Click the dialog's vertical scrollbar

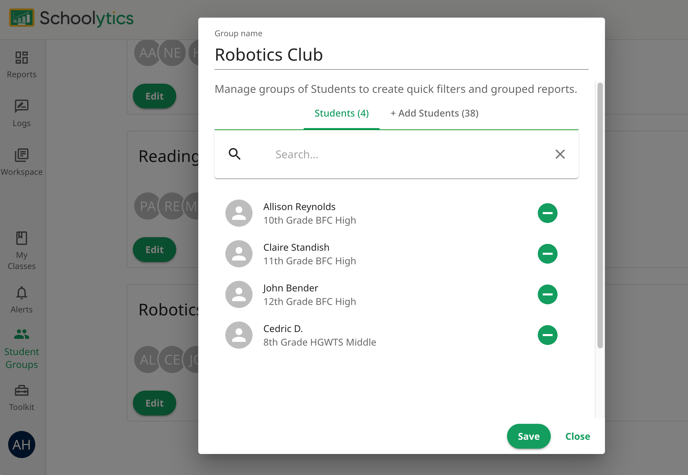(x=600, y=215)
